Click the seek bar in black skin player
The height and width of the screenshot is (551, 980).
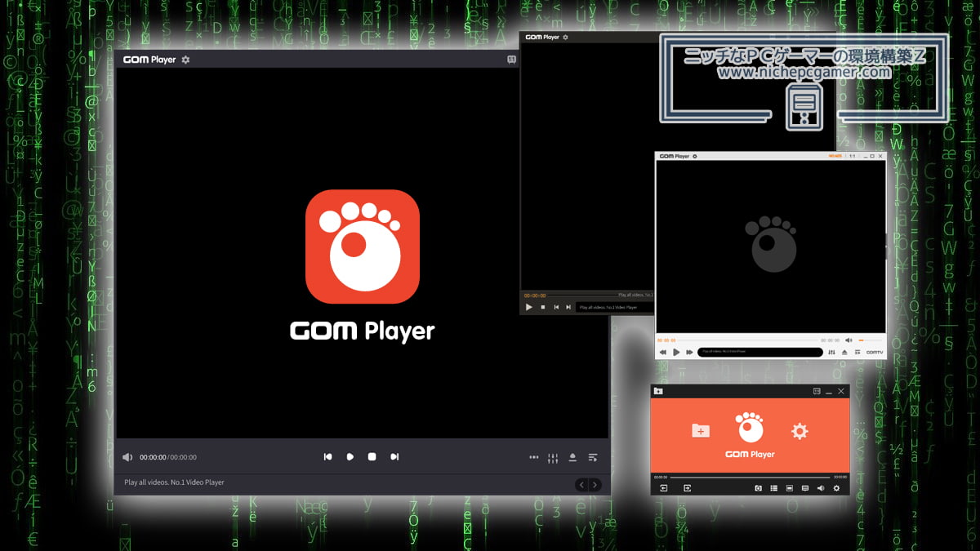click(582, 295)
